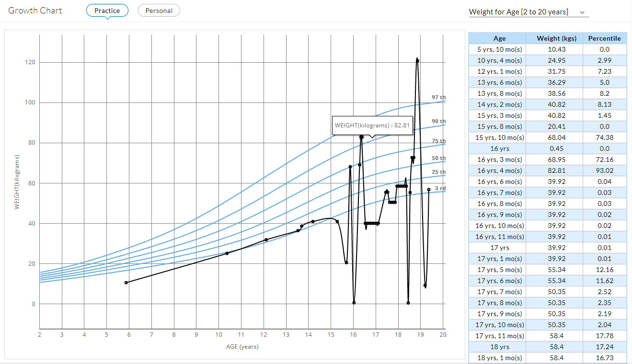Viewport: 632px width, 364px height.
Task: Click the weight tooltip showing 82.81 kilograms
Action: click(372, 125)
